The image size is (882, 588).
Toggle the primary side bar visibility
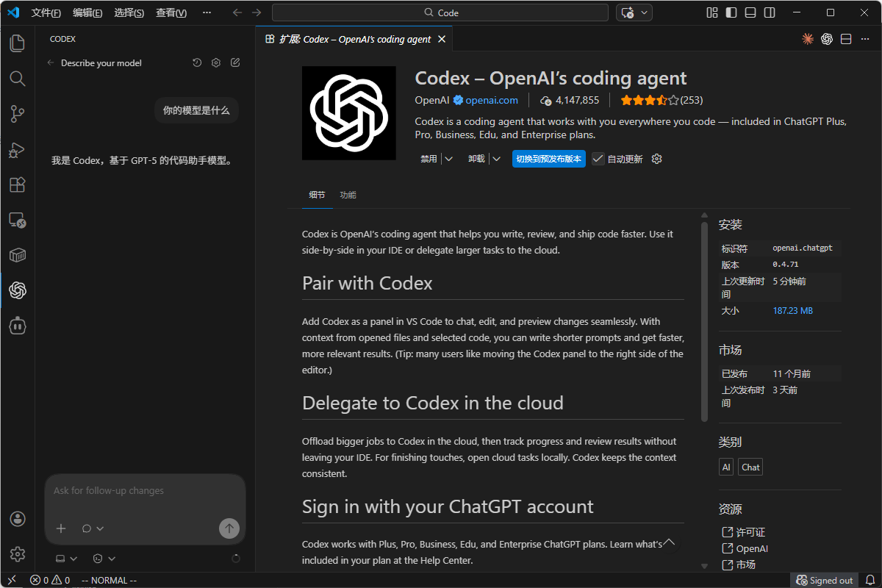pos(731,12)
